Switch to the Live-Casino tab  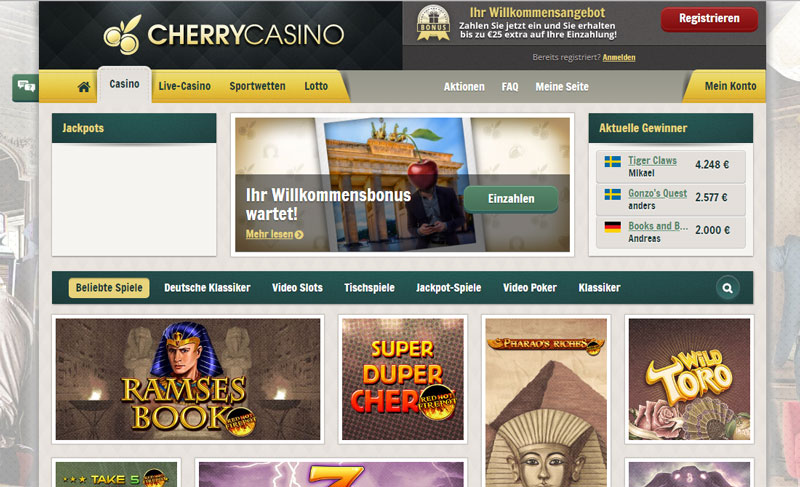[185, 86]
